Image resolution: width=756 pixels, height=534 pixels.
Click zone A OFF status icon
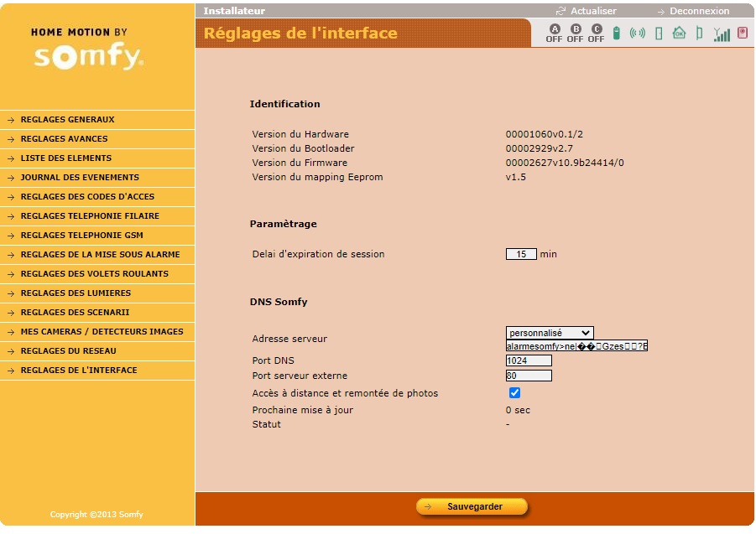(x=555, y=34)
